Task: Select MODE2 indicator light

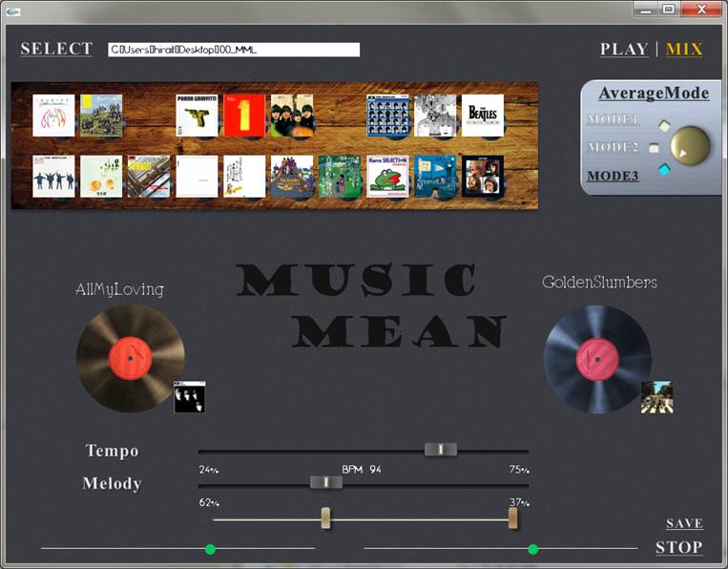Action: 655,148
